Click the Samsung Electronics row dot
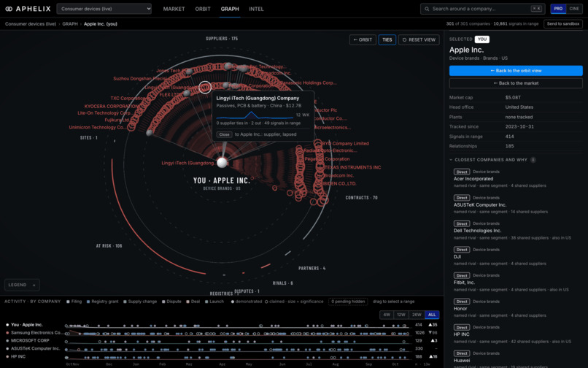The width and height of the screenshot is (588, 368). [x=7, y=333]
